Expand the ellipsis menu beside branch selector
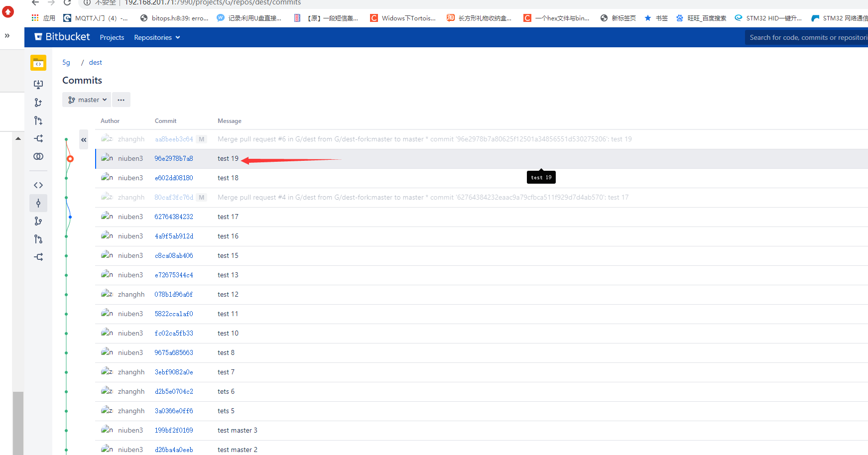The height and width of the screenshot is (455, 868). click(121, 100)
